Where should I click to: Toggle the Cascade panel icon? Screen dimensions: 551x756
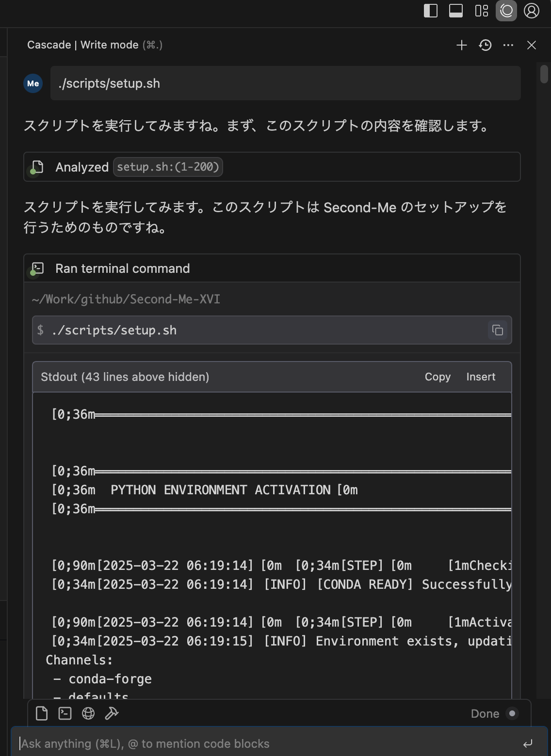click(506, 11)
